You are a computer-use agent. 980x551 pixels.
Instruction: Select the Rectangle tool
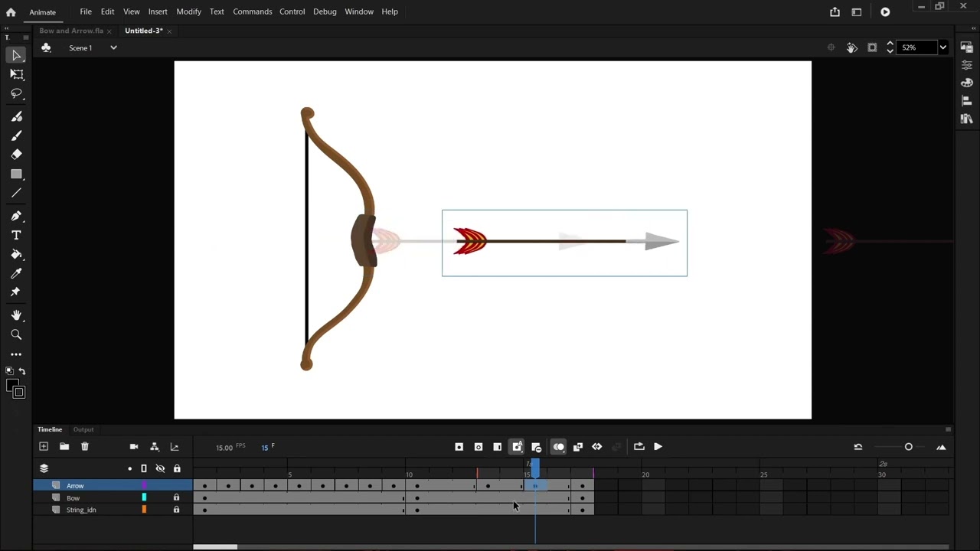(x=16, y=174)
